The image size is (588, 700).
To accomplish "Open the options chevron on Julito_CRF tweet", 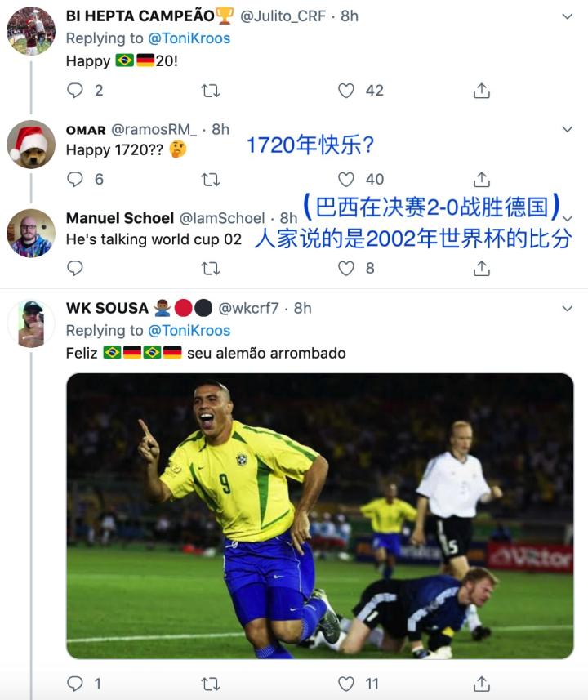I will click(x=567, y=16).
